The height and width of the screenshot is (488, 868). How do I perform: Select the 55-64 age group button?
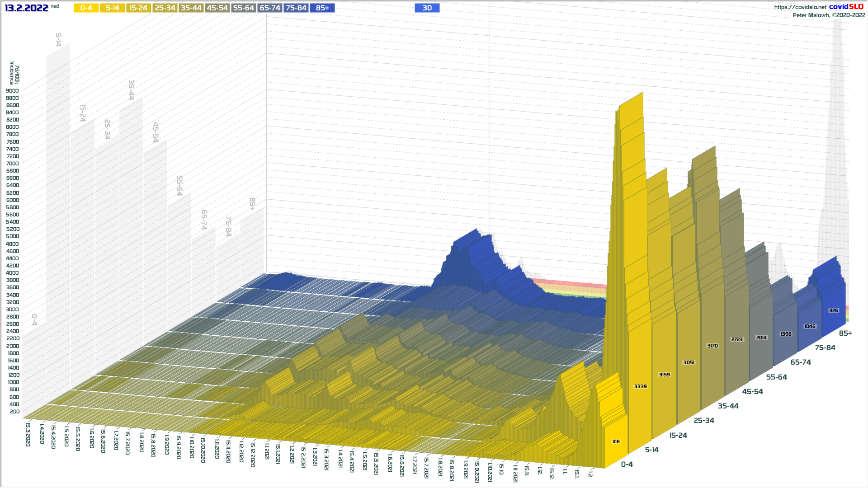pos(243,8)
